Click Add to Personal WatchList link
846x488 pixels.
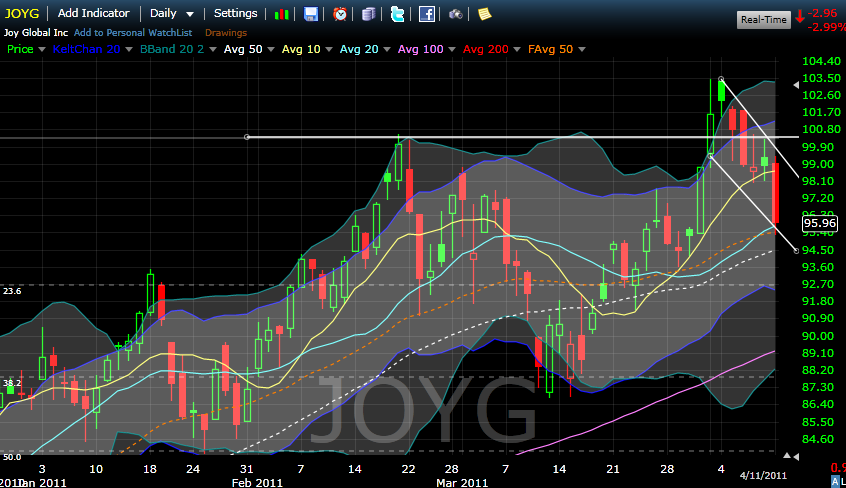coord(133,32)
